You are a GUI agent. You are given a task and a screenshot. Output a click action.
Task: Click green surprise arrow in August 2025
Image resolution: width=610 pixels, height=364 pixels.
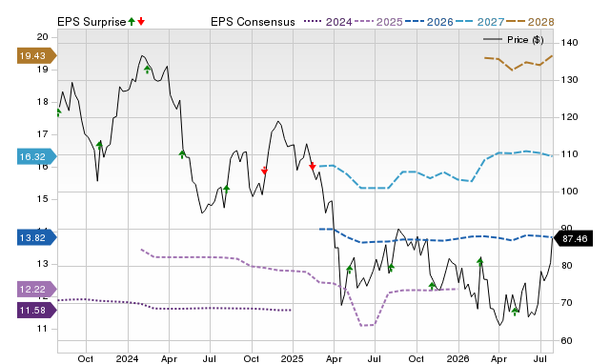[x=391, y=268]
